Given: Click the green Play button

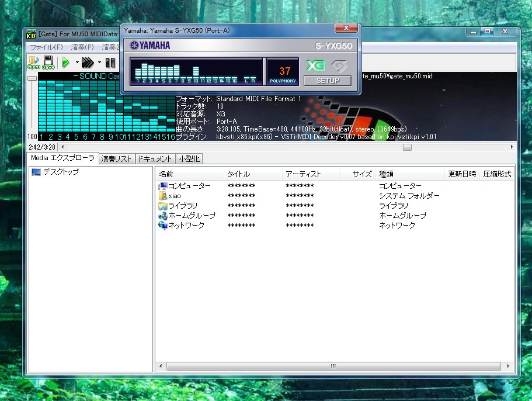Looking at the screenshot, I should point(66,63).
